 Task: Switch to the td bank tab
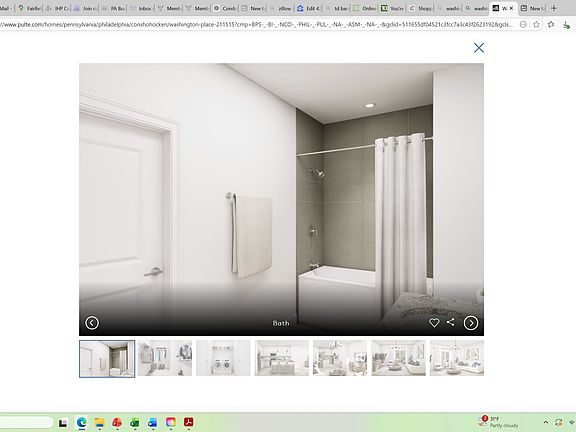(336, 8)
